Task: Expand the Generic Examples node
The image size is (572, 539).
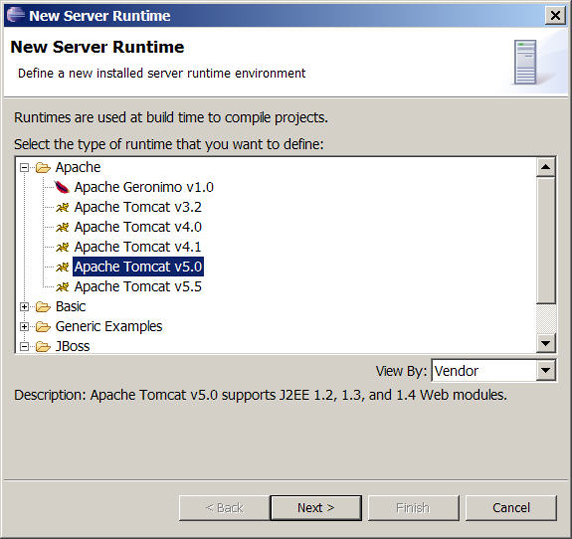Action: [24, 326]
